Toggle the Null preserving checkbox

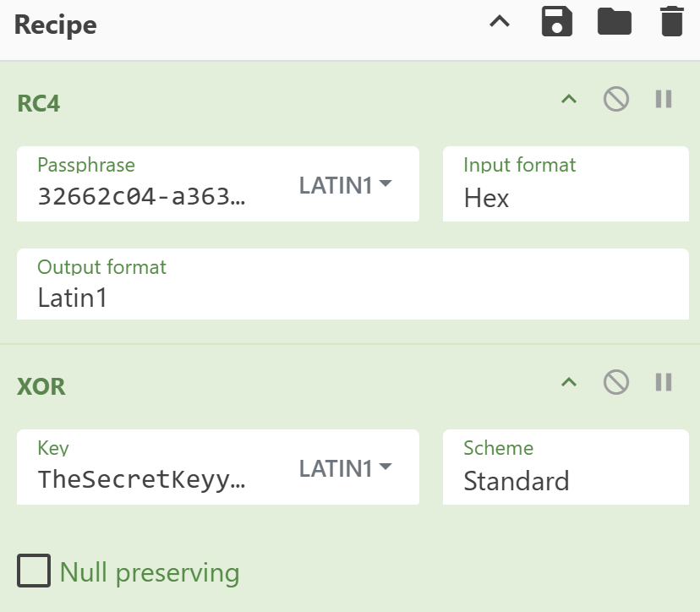(35, 571)
